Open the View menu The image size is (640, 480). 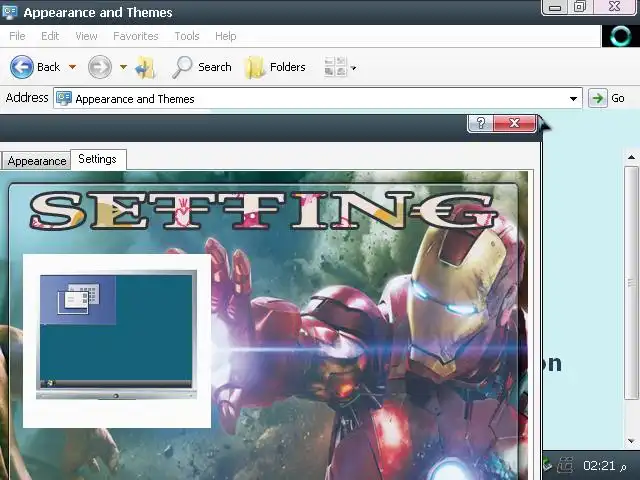coord(86,36)
